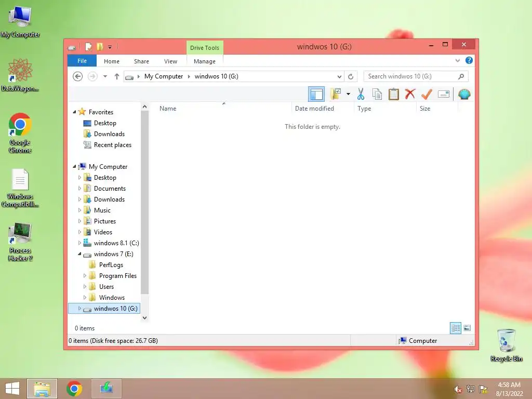This screenshot has height=399, width=532.
Task: Select the Windows folder under windows 7 (E:)
Action: click(112, 298)
